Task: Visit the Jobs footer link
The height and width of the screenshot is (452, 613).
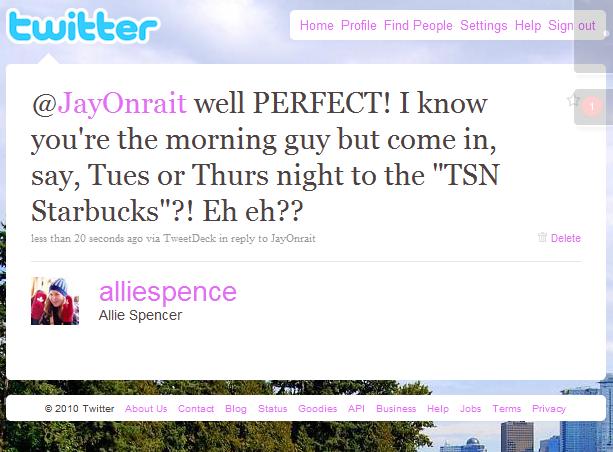Action: point(470,409)
